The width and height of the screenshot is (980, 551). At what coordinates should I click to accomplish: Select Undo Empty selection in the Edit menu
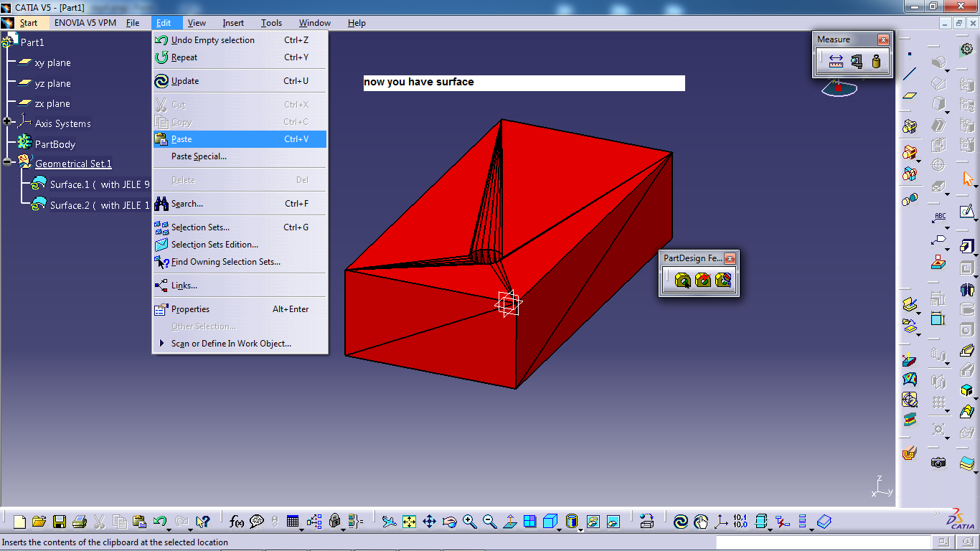point(240,40)
